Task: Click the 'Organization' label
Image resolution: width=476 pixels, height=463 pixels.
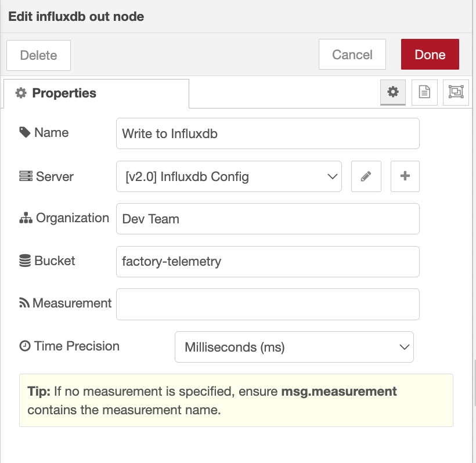Action: pyautogui.click(x=73, y=218)
